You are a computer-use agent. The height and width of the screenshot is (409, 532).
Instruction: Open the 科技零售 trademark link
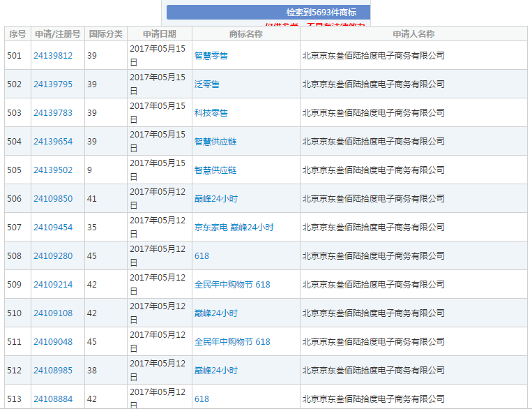pyautogui.click(x=211, y=113)
